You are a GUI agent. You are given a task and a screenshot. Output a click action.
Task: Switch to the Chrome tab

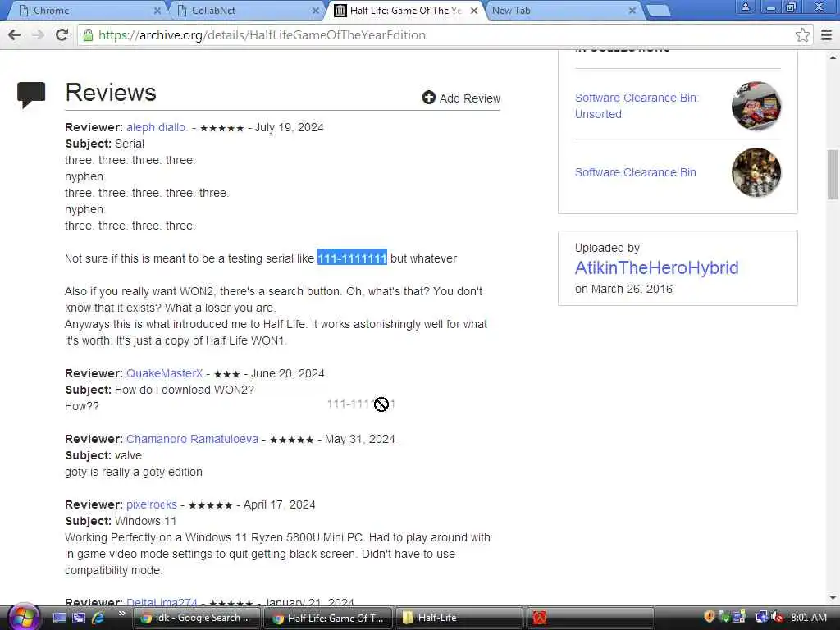(x=85, y=10)
